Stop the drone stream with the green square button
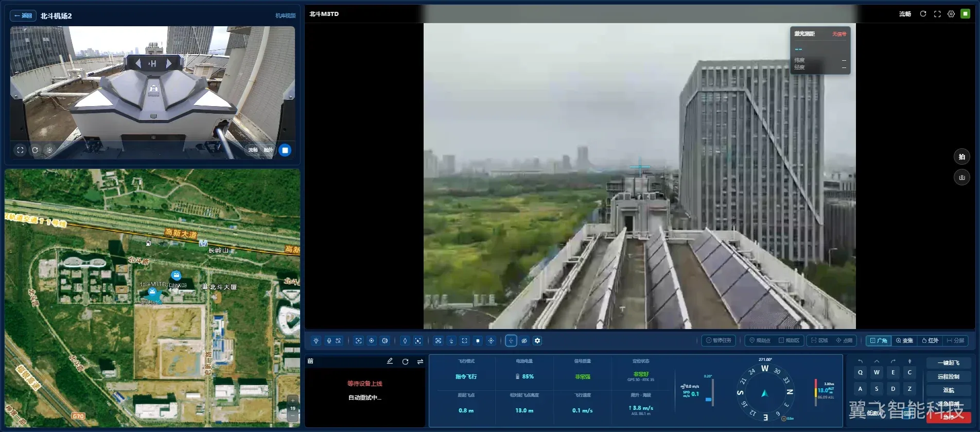This screenshot has width=980, height=432. (966, 14)
